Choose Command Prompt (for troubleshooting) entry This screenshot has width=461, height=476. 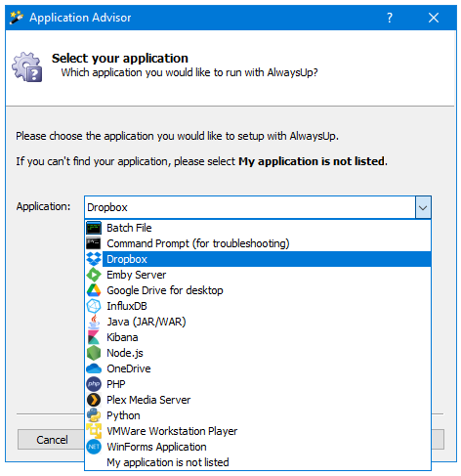[x=258, y=243]
